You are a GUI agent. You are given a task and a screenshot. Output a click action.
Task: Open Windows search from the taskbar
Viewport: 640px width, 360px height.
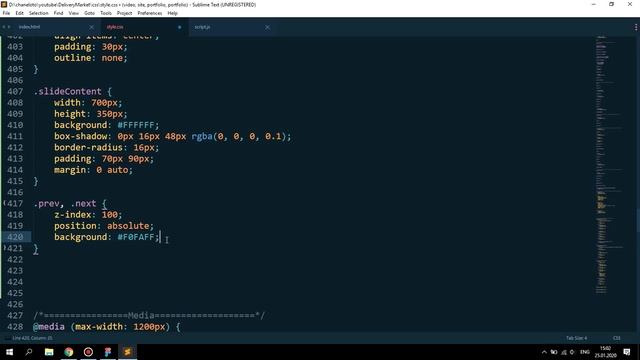(29, 352)
